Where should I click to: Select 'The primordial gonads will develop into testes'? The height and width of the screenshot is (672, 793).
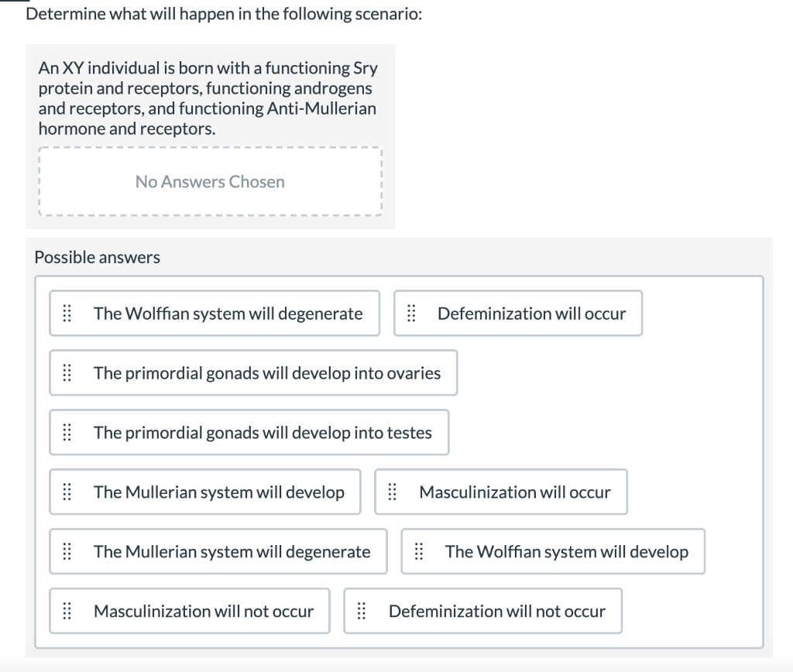pos(263,433)
